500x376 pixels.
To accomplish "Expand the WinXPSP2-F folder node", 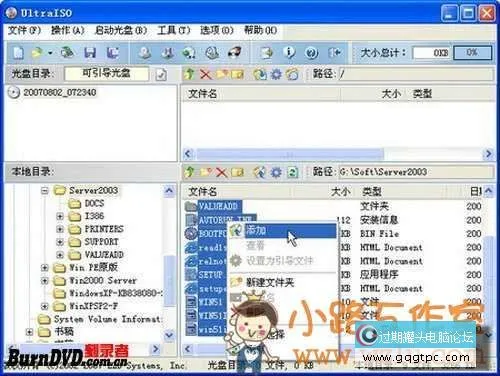I will click(45, 306).
